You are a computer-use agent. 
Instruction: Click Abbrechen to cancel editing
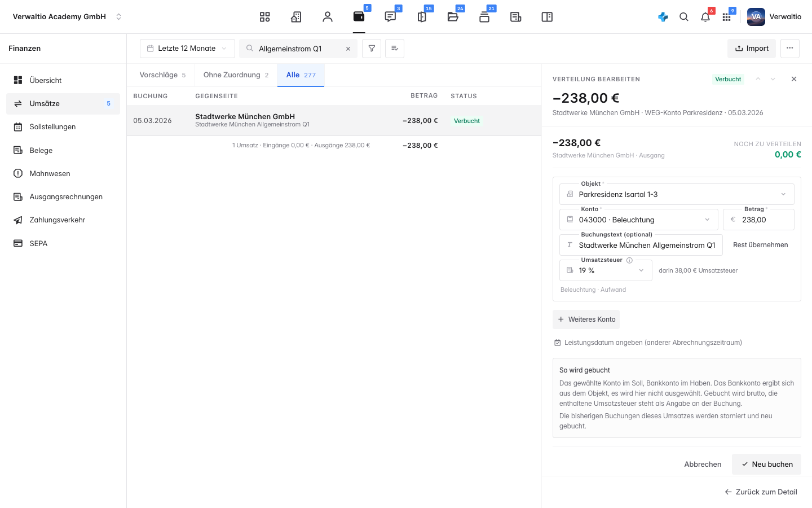703,464
